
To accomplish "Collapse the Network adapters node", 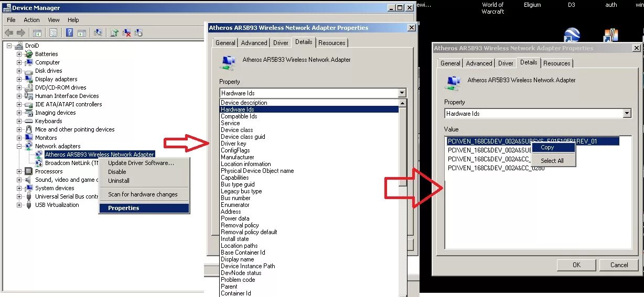I will [x=19, y=146].
